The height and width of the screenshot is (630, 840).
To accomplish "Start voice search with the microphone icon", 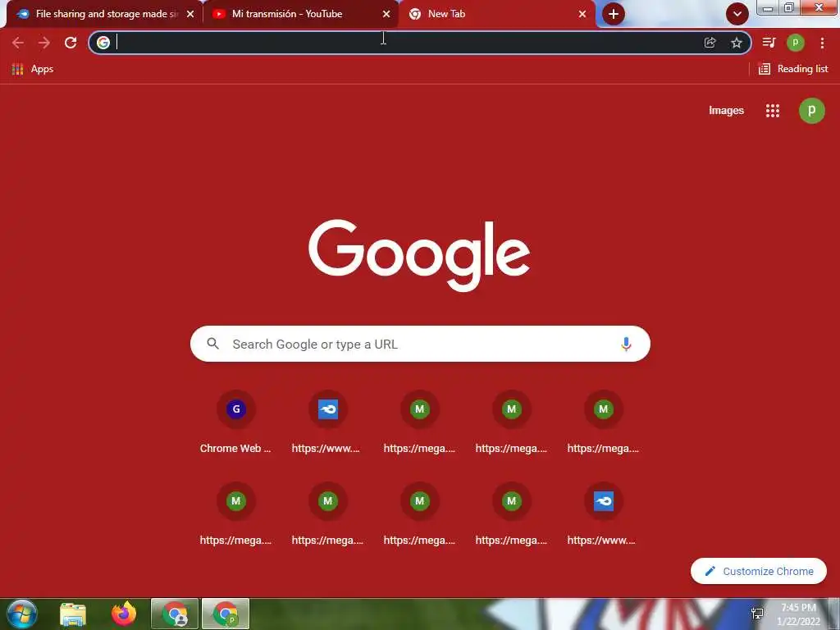I will (626, 344).
